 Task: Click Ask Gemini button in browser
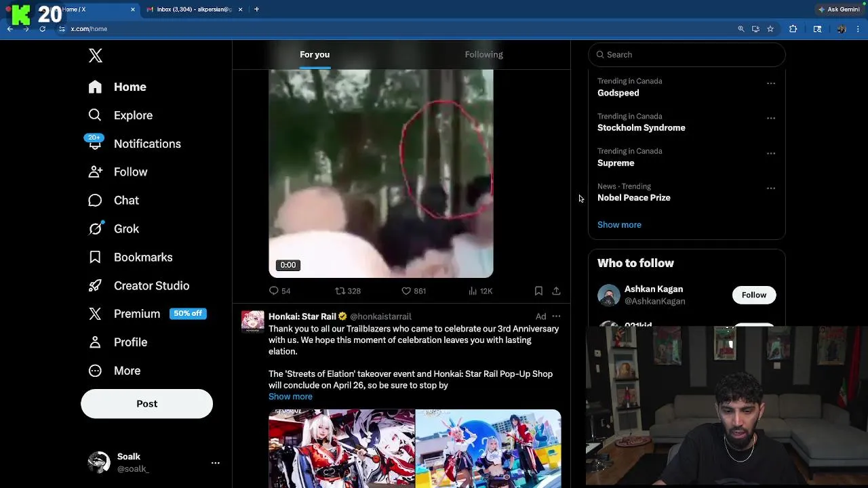click(840, 9)
